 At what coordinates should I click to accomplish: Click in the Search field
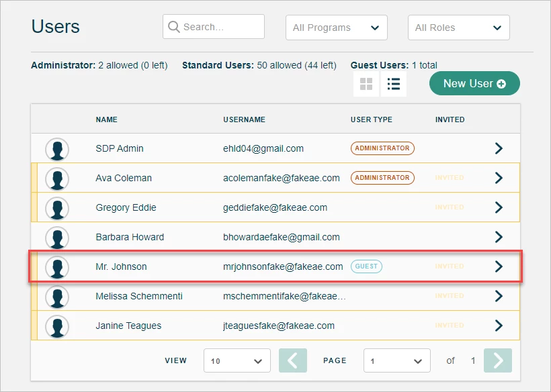click(213, 27)
